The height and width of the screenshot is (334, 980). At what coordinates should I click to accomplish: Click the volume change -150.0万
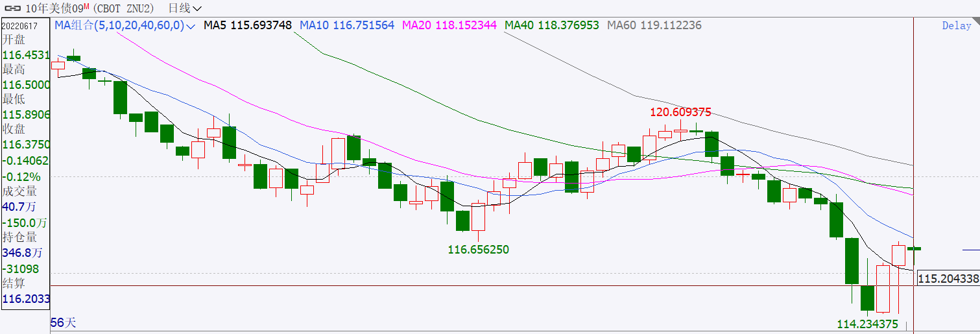pyautogui.click(x=25, y=222)
